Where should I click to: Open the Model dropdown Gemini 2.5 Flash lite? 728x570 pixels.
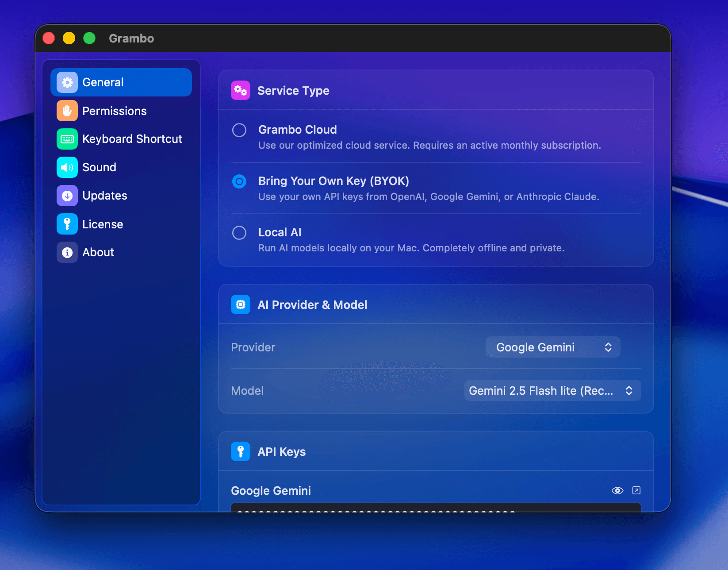pos(552,390)
